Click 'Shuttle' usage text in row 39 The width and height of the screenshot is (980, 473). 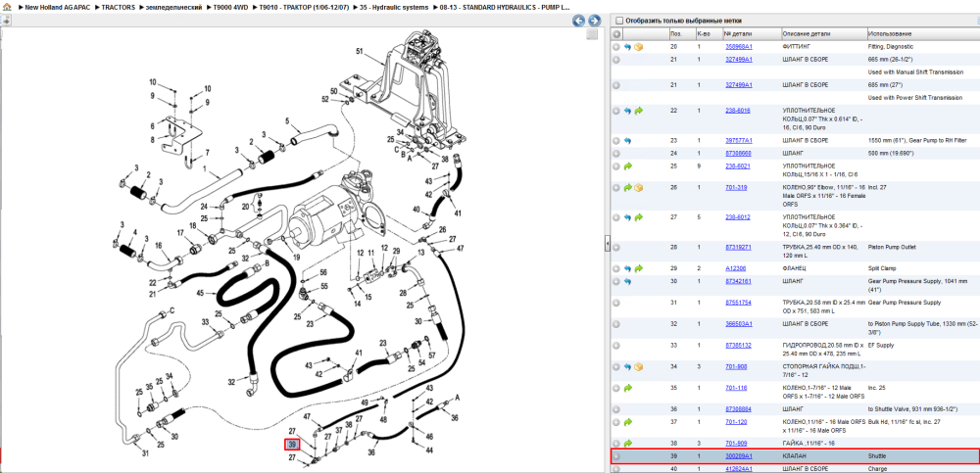[x=877, y=456]
